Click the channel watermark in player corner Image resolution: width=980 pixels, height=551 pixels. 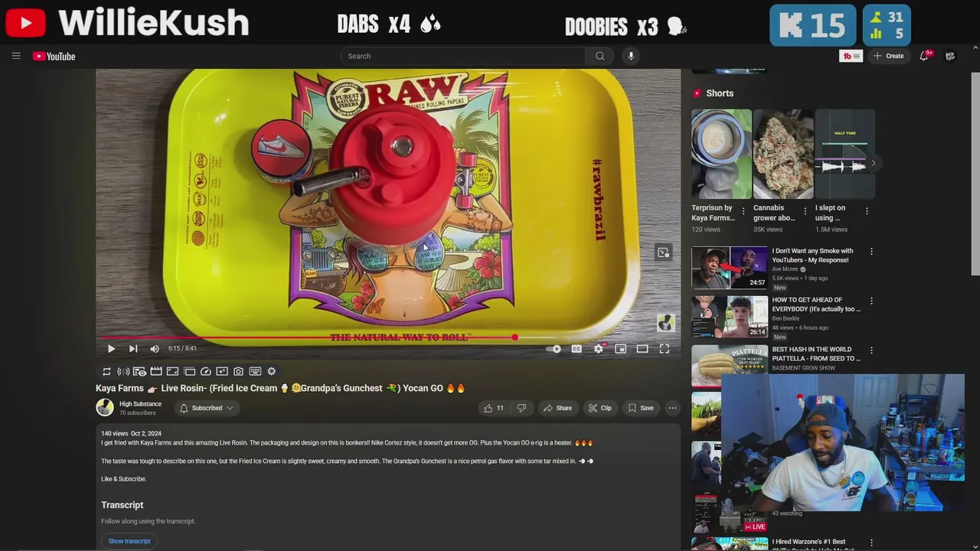point(665,323)
